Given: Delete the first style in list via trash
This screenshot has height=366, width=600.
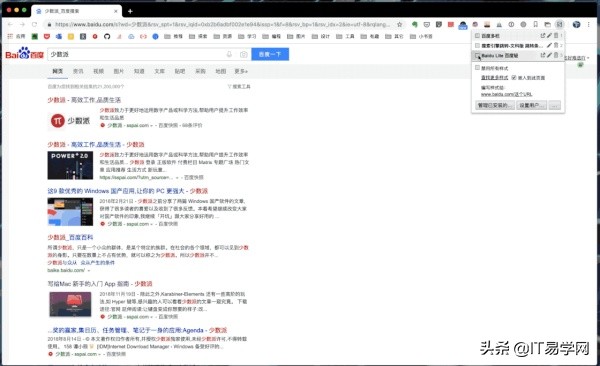Looking at the screenshot, I should (x=556, y=35).
